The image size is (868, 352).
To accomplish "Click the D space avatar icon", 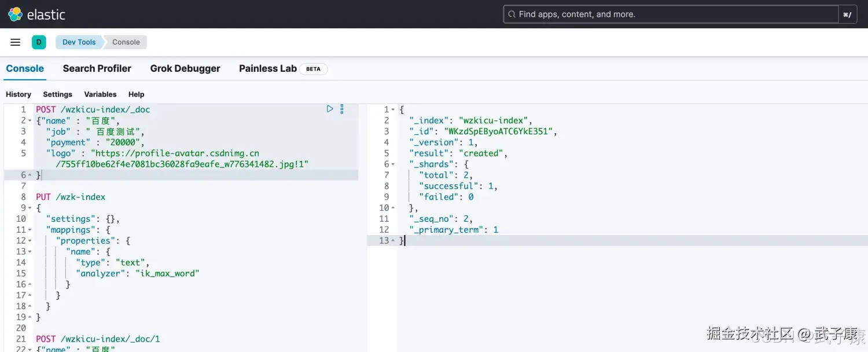I will (x=39, y=42).
